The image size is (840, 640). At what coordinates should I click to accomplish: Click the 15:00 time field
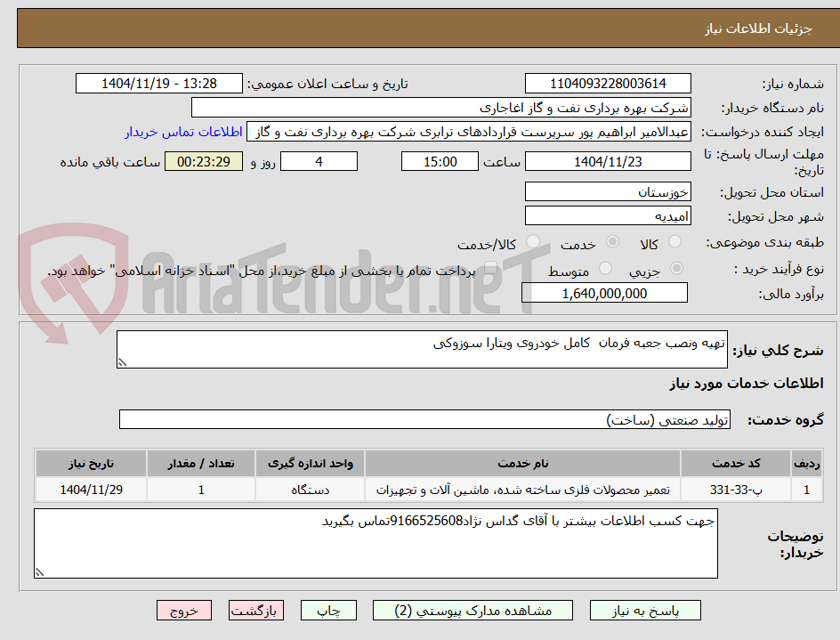pos(440,161)
